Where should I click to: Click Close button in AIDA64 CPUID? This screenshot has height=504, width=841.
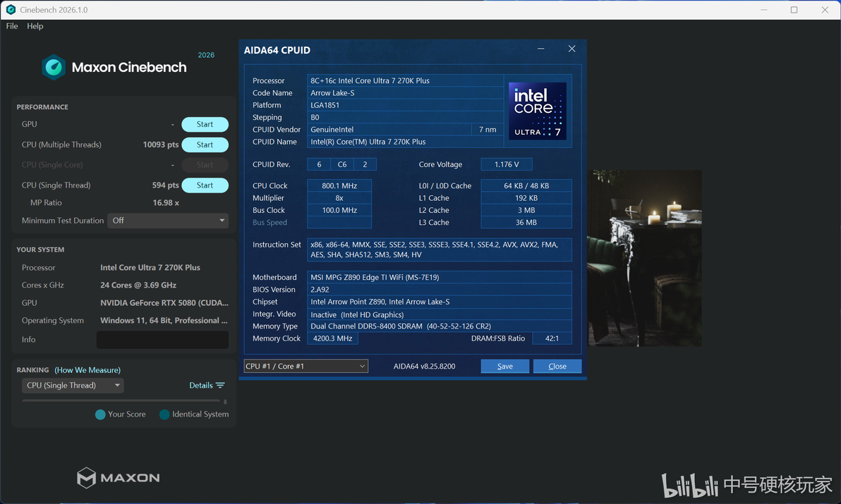tap(557, 367)
